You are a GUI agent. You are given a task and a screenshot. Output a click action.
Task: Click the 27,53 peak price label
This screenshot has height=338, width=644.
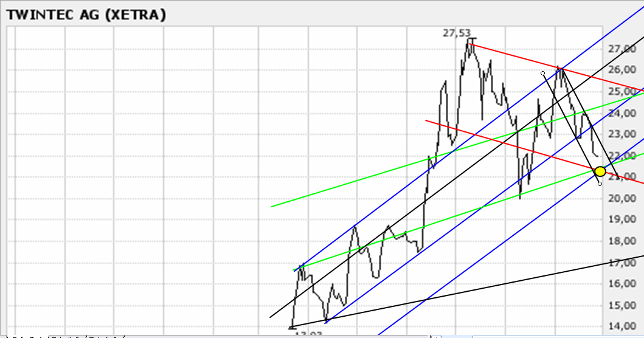click(456, 33)
